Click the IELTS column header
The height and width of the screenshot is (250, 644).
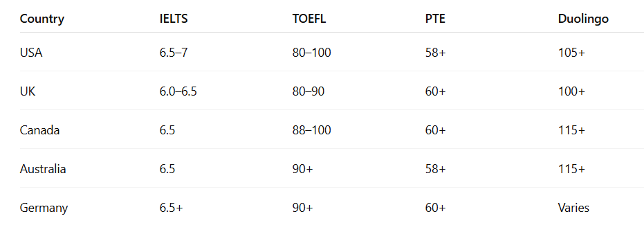(174, 19)
